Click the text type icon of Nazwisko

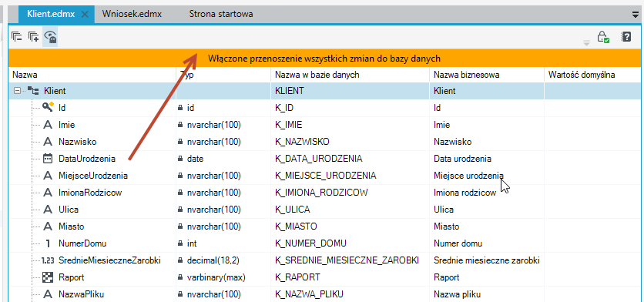[48, 141]
